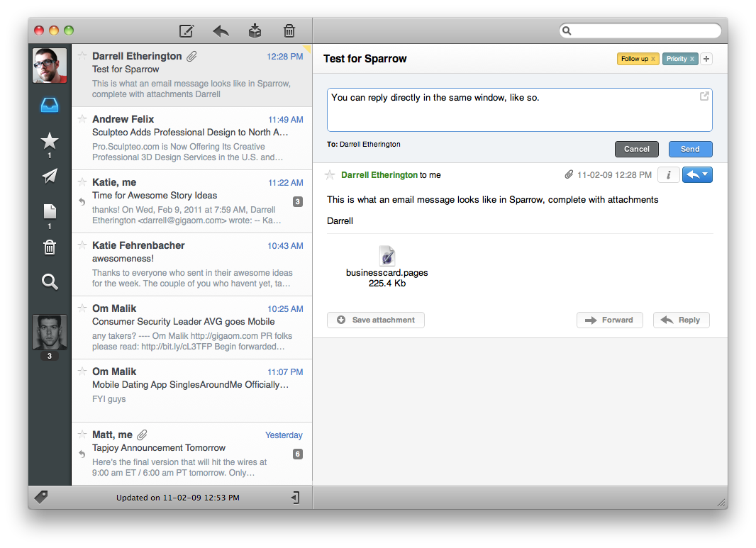Click the search field in the top bar
Screen dimensions: 756x548
pyautogui.click(x=640, y=31)
